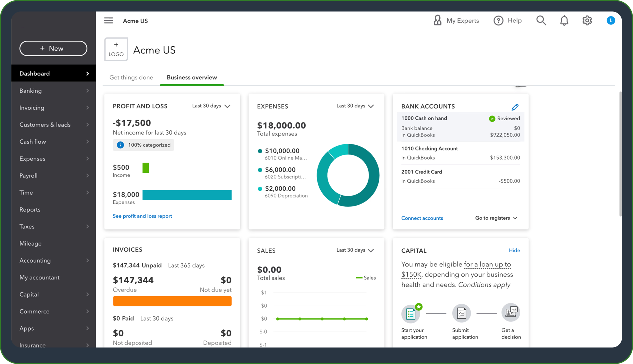This screenshot has height=364, width=633.
Task: Open Sales card Last 30 days dropdown
Action: [355, 250]
